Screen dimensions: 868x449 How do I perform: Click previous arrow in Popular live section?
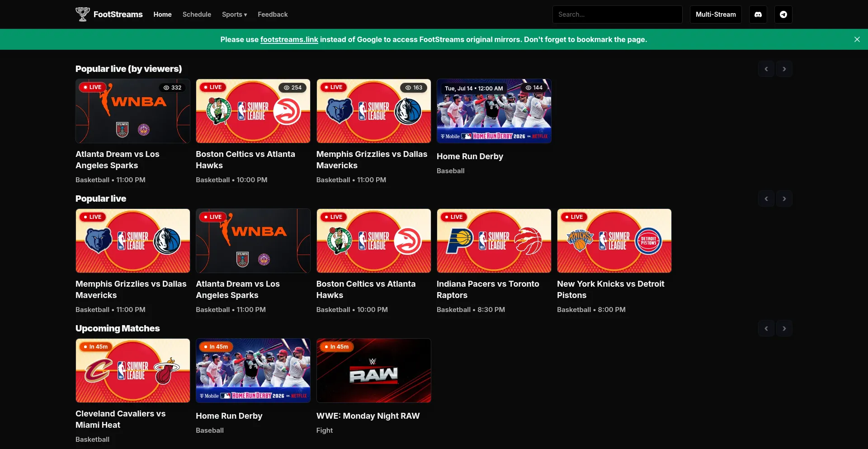coord(766,199)
